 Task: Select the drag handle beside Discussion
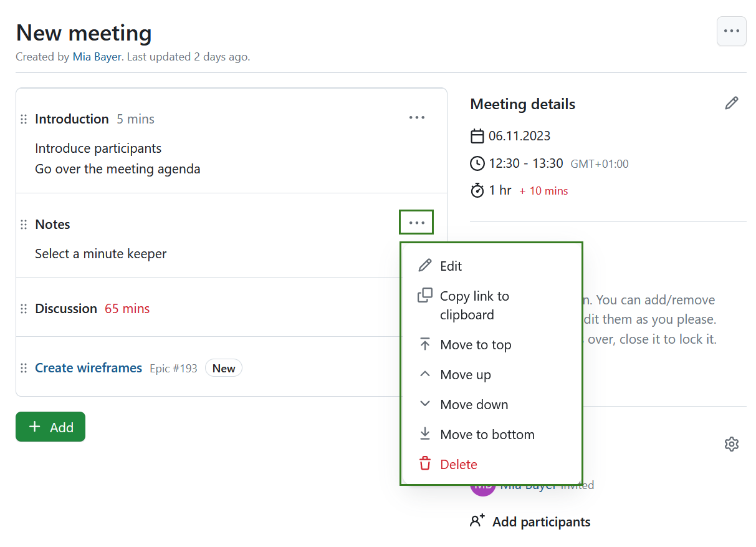tap(24, 309)
